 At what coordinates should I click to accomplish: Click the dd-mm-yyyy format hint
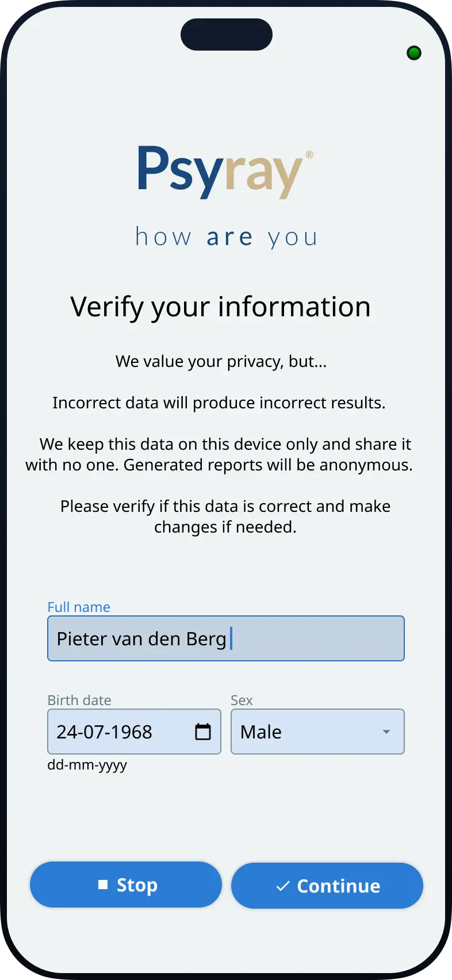(87, 765)
